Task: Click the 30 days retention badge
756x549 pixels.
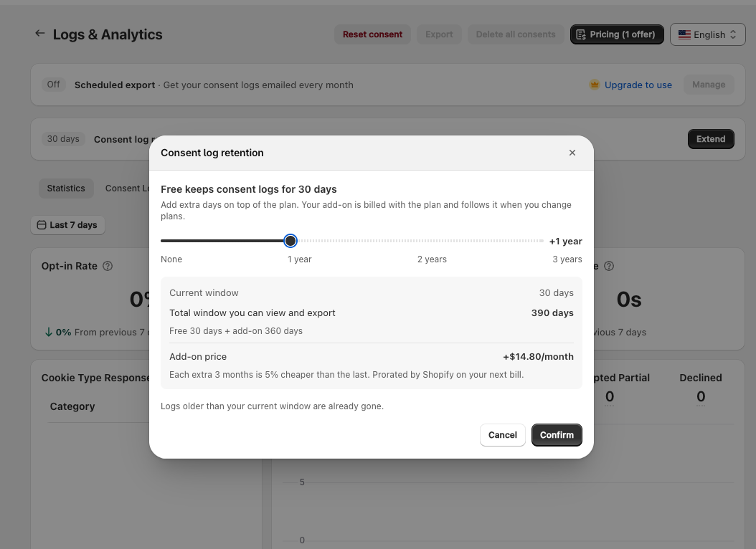Action: click(x=63, y=139)
